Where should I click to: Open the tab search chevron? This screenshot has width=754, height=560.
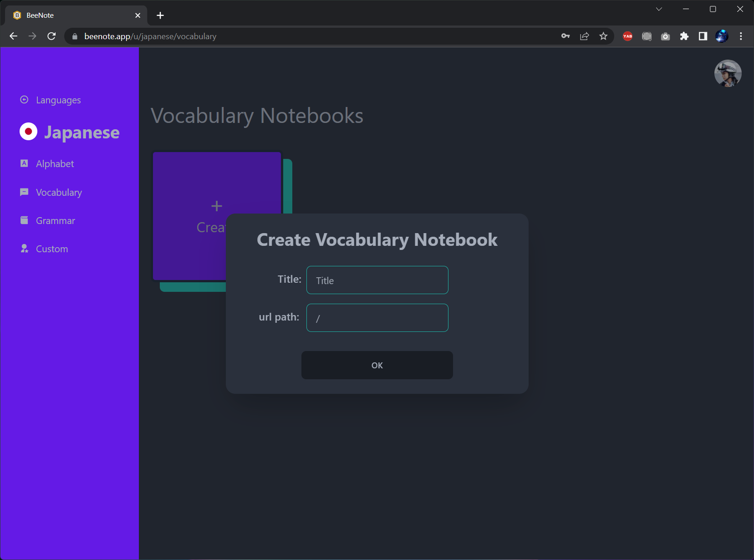pos(659,9)
